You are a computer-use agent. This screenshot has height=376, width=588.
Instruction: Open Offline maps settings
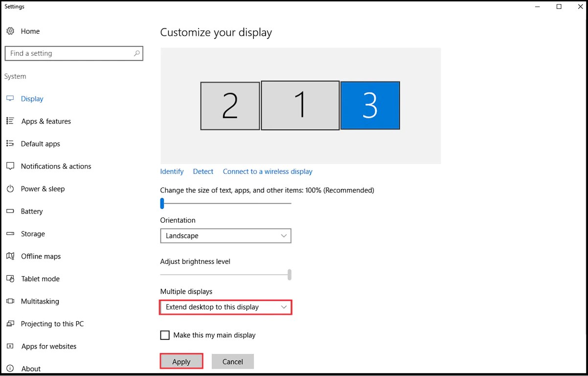10,256
